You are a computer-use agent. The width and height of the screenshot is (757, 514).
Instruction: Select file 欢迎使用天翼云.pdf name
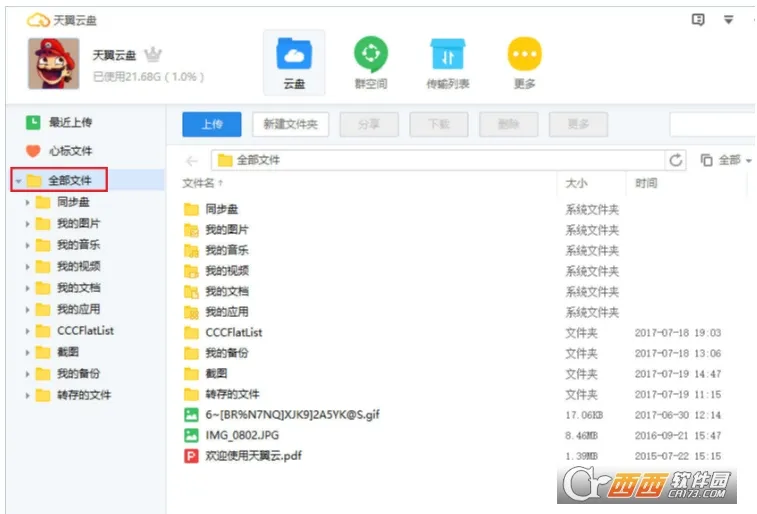click(x=253, y=456)
